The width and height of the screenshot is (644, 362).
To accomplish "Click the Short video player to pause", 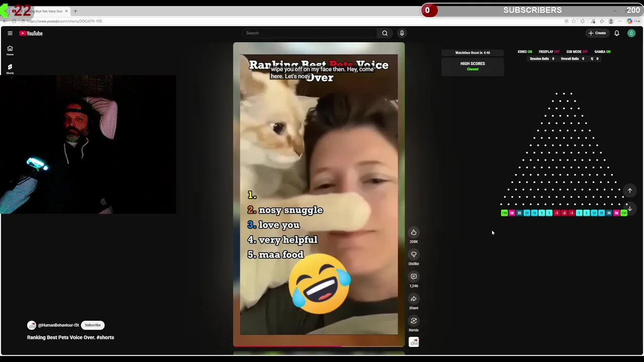I will tap(318, 194).
